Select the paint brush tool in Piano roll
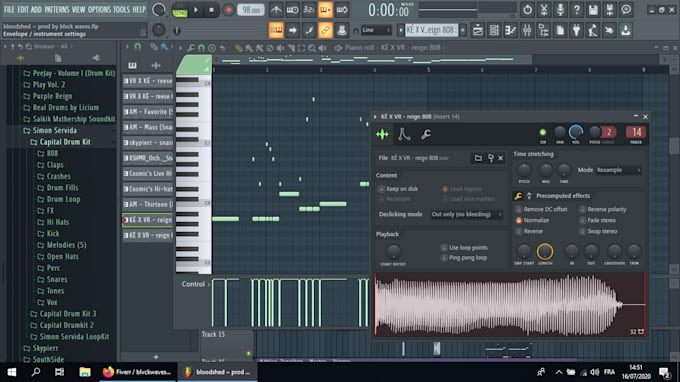Viewport: 680px width, 382px height. pos(249,48)
